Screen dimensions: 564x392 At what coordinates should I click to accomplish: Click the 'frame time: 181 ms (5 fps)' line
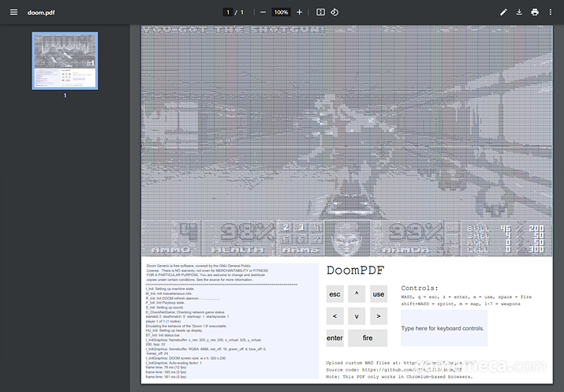click(166, 377)
